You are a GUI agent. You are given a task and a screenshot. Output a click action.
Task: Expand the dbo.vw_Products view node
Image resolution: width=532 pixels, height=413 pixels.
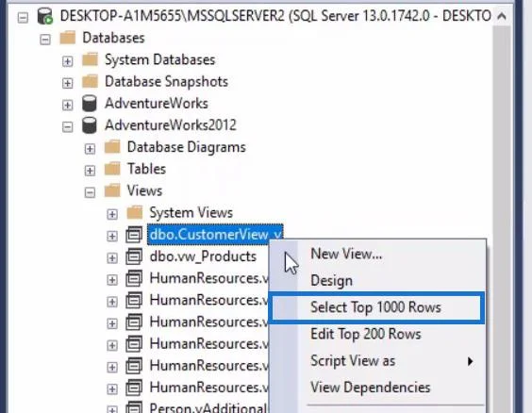112,258
